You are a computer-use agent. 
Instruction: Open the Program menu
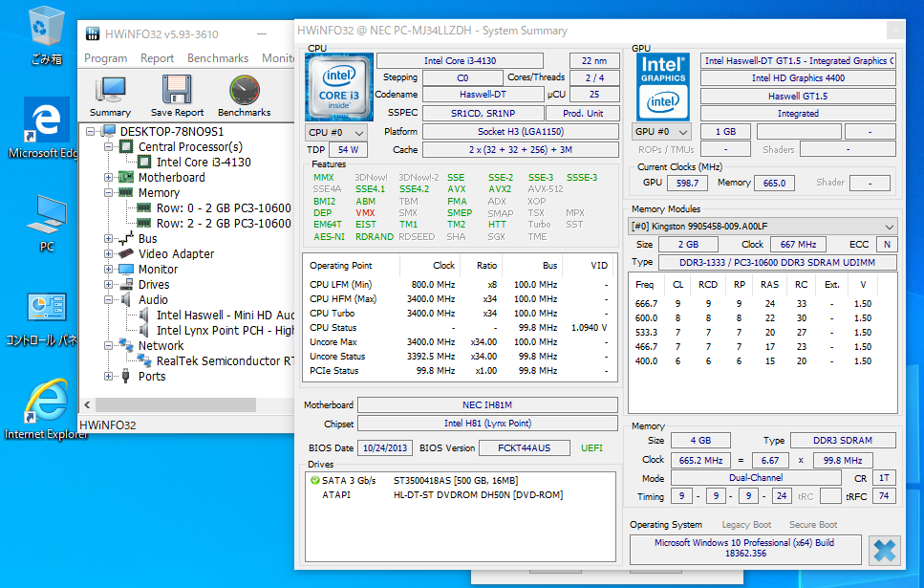105,58
